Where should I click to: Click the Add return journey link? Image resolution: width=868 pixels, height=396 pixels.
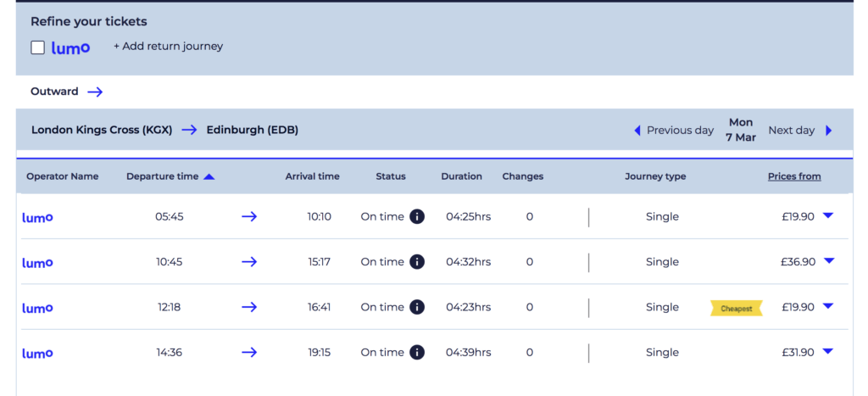click(x=168, y=47)
